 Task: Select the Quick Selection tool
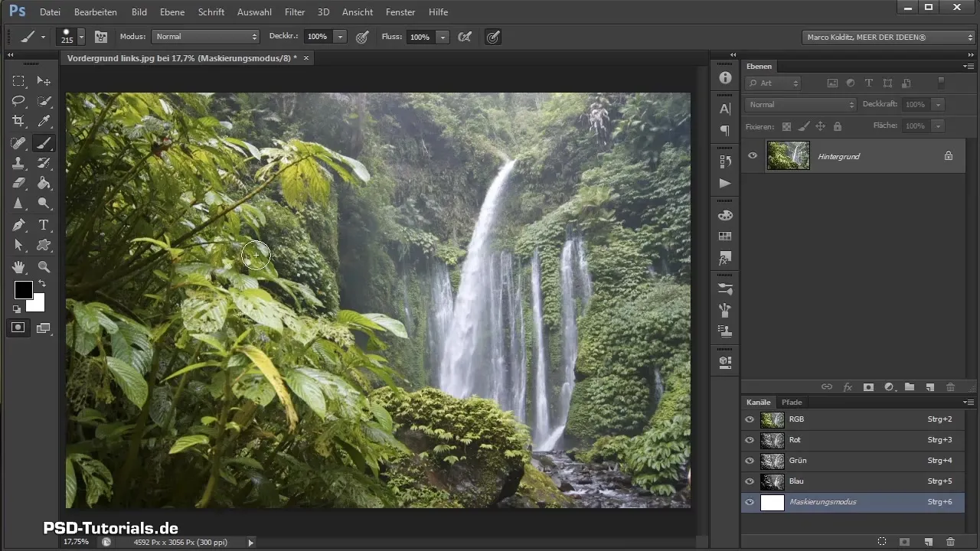[x=44, y=101]
